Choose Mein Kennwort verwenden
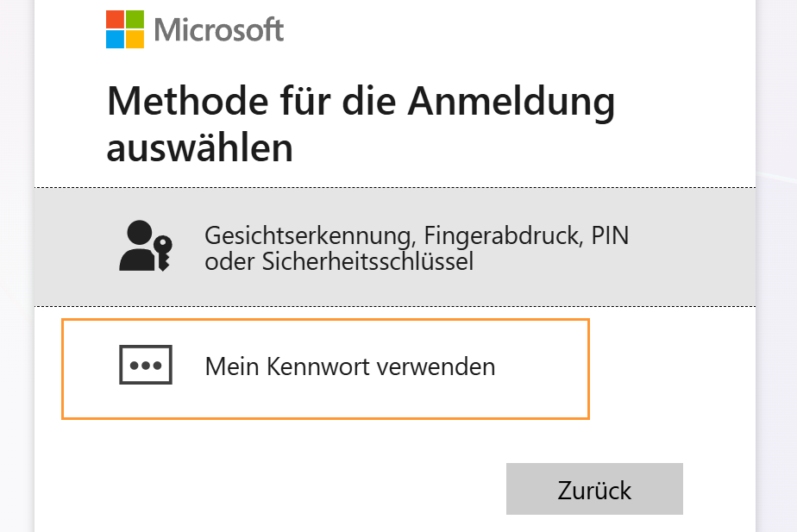This screenshot has height=532, width=797. click(348, 366)
